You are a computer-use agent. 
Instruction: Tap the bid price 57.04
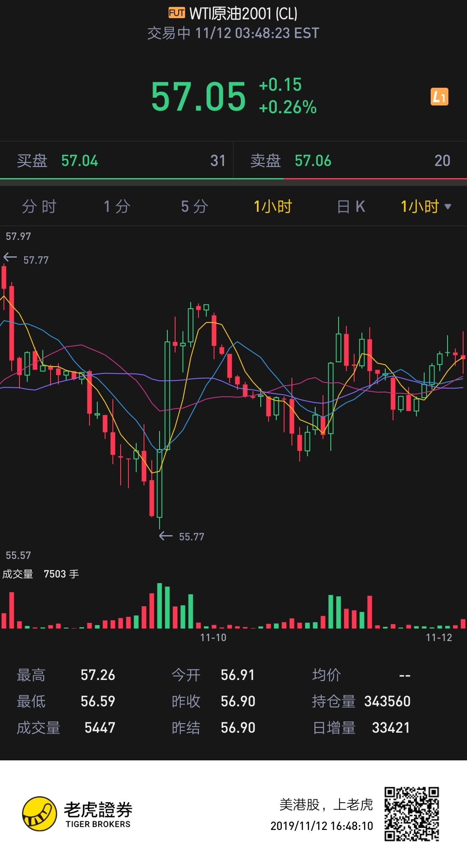[x=80, y=161]
